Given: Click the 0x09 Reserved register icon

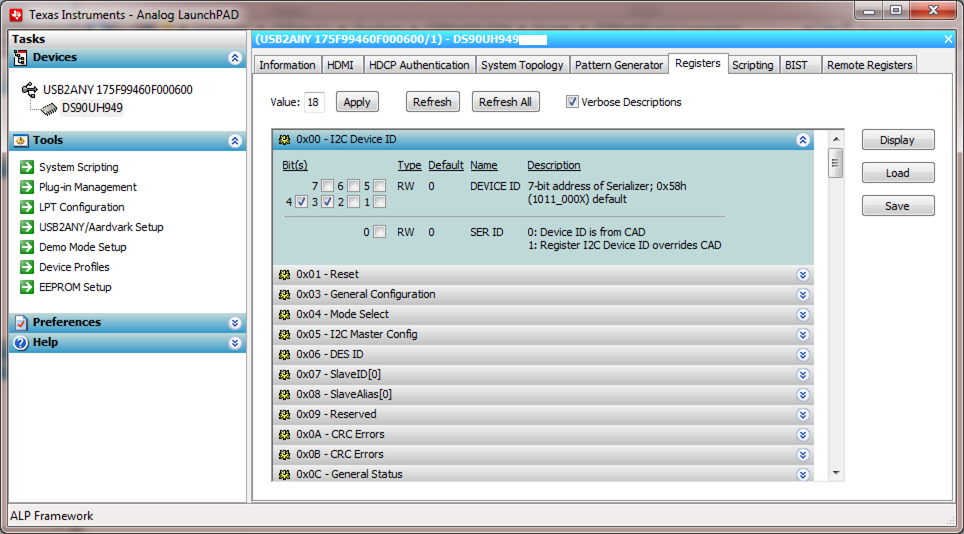Looking at the screenshot, I should coord(284,414).
